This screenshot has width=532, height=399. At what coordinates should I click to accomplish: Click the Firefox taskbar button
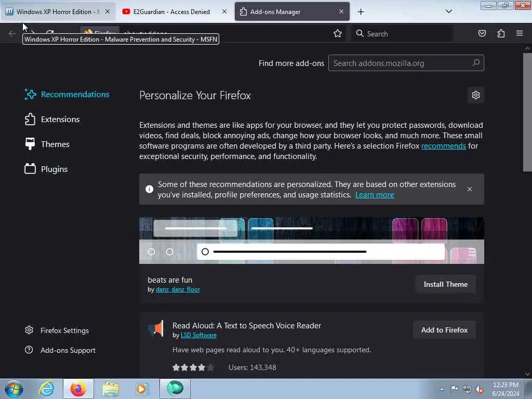(78, 389)
